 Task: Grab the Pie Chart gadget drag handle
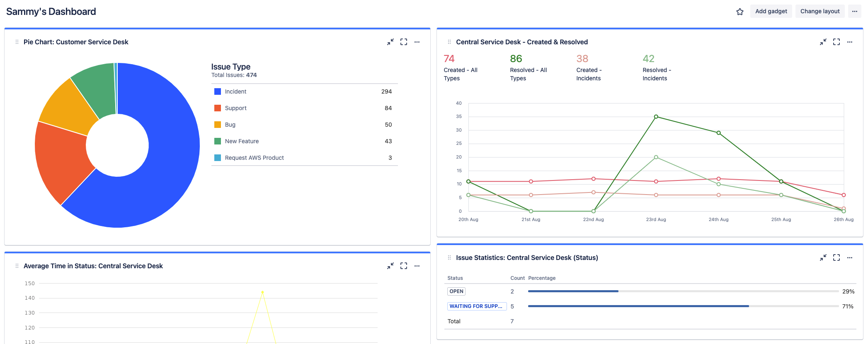point(17,42)
